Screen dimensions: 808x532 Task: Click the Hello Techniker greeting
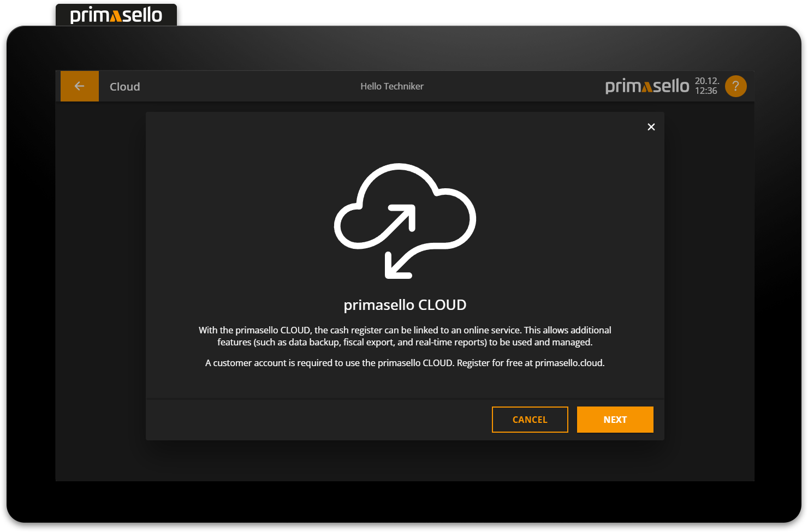pyautogui.click(x=392, y=86)
